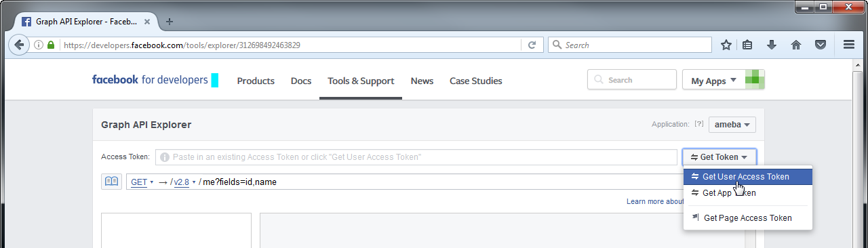Open the Products menu

[x=256, y=81]
